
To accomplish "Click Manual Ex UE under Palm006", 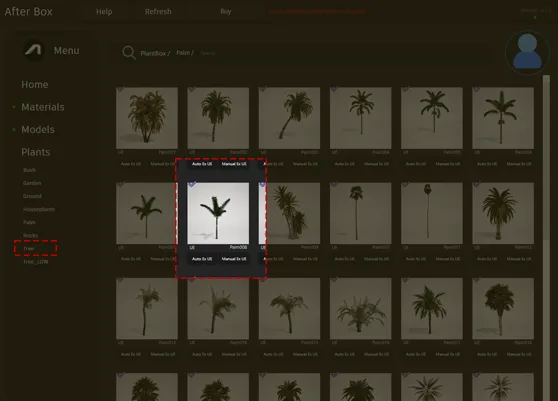I will (519, 164).
